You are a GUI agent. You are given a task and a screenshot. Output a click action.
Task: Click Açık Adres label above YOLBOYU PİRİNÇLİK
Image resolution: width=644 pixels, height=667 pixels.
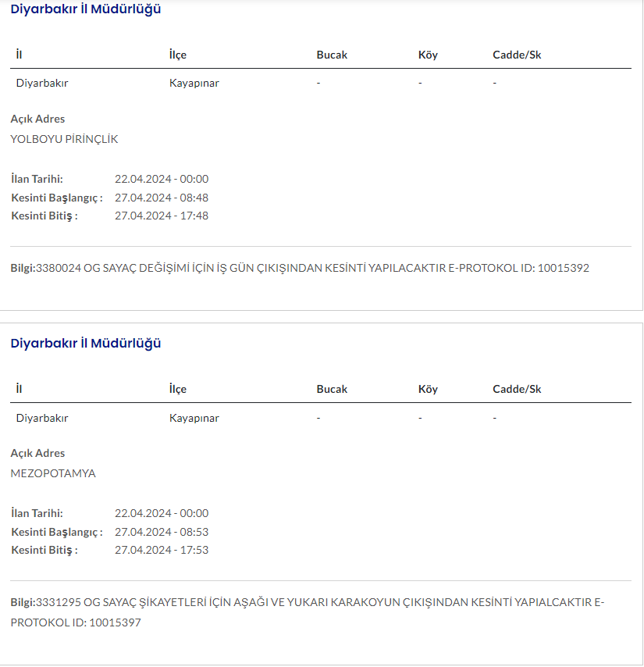click(37, 119)
